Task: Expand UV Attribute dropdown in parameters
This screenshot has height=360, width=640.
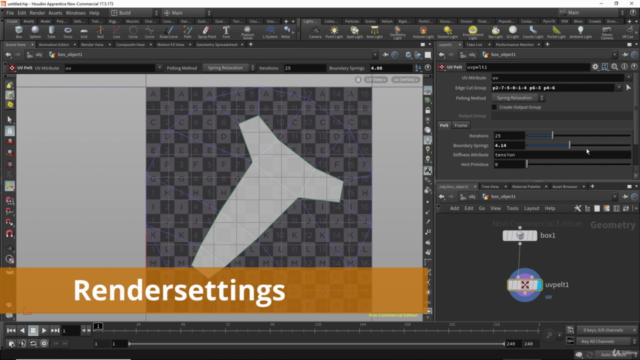Action: tap(629, 78)
